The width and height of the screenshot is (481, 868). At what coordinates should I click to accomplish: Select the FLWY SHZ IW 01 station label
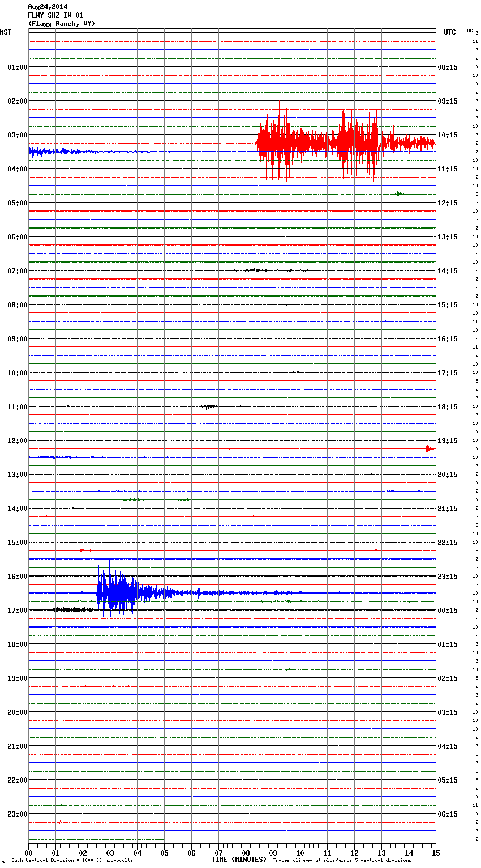coord(55,15)
